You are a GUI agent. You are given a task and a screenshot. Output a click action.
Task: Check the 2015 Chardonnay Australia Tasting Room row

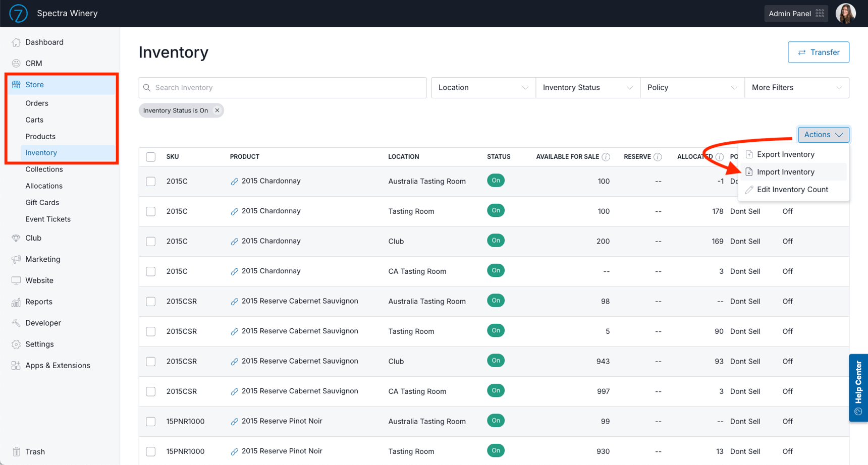(151, 182)
